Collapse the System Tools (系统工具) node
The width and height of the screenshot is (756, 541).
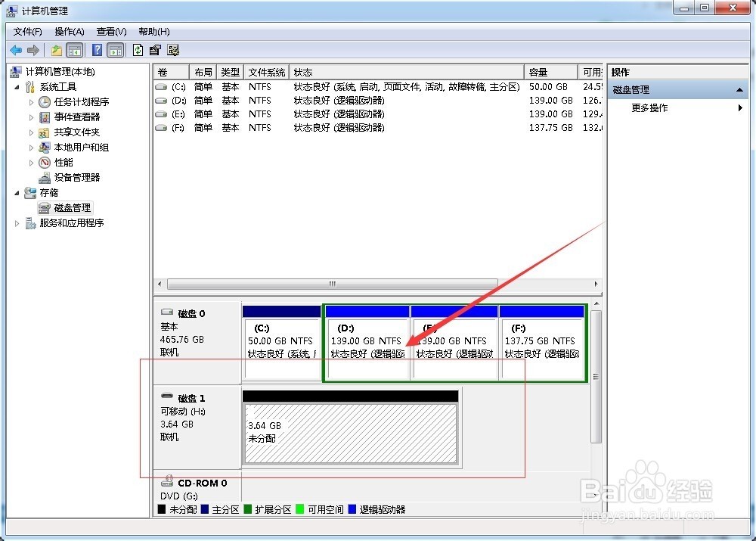click(18, 87)
